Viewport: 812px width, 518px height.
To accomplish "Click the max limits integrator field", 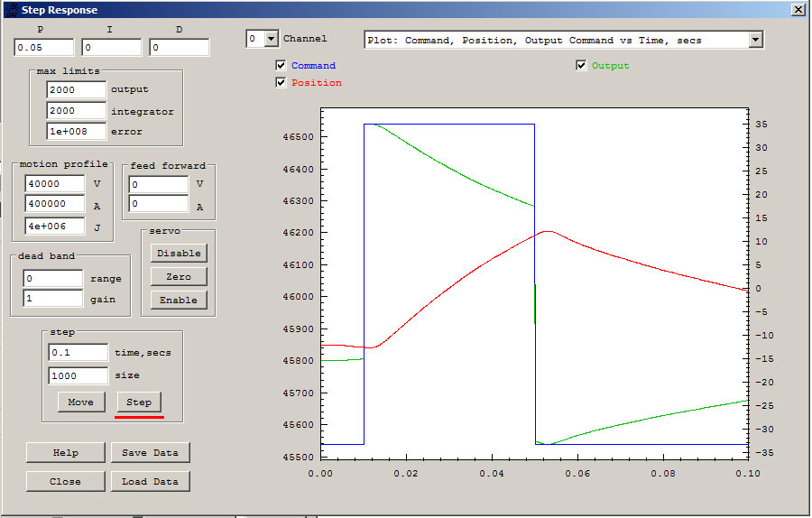I will (76, 110).
